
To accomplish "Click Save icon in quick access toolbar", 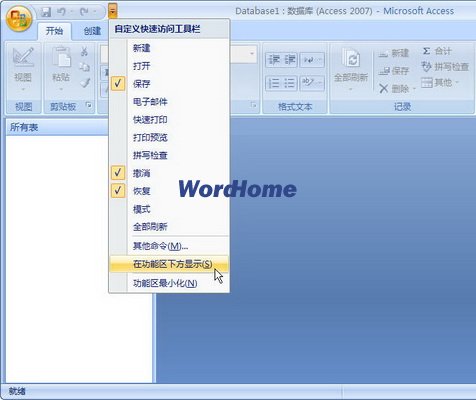I will 46,12.
